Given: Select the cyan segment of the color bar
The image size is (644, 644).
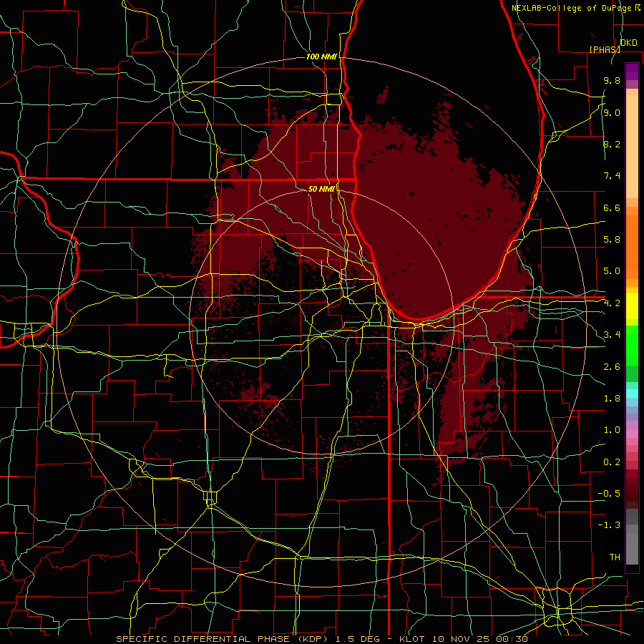Looking at the screenshot, I should [632, 394].
